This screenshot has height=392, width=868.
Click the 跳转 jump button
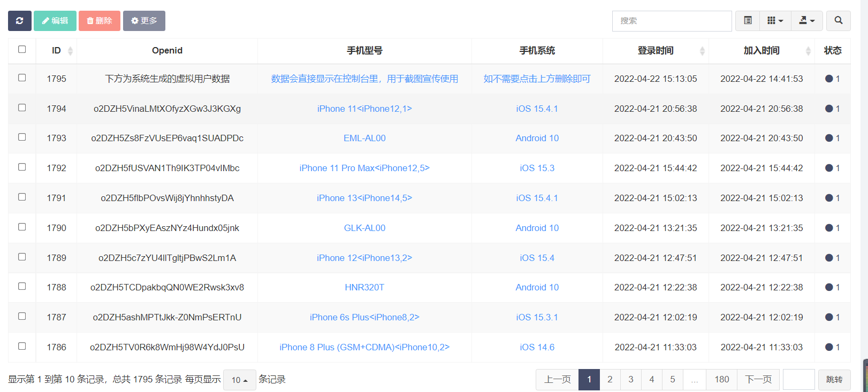[x=834, y=379]
